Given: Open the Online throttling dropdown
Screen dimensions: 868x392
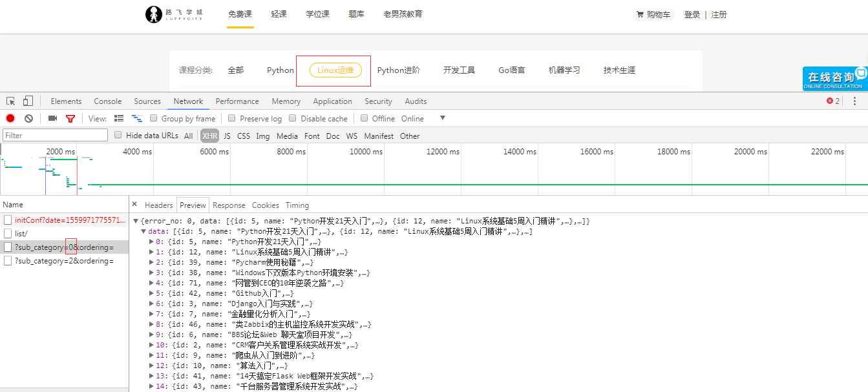Looking at the screenshot, I should click(423, 118).
